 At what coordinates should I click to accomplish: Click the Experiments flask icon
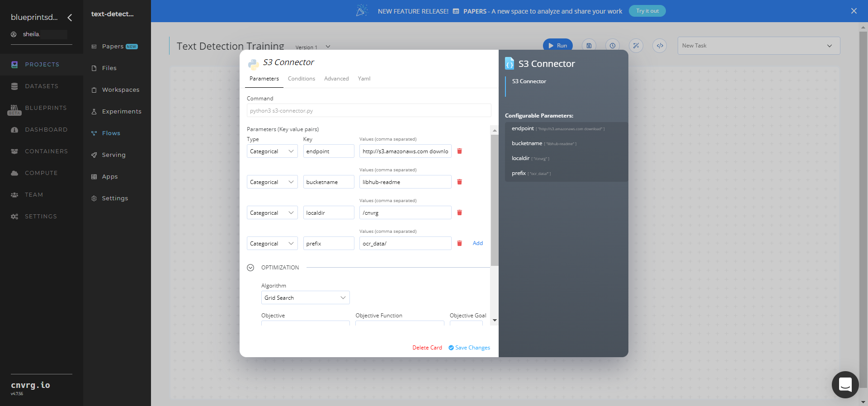(x=94, y=112)
